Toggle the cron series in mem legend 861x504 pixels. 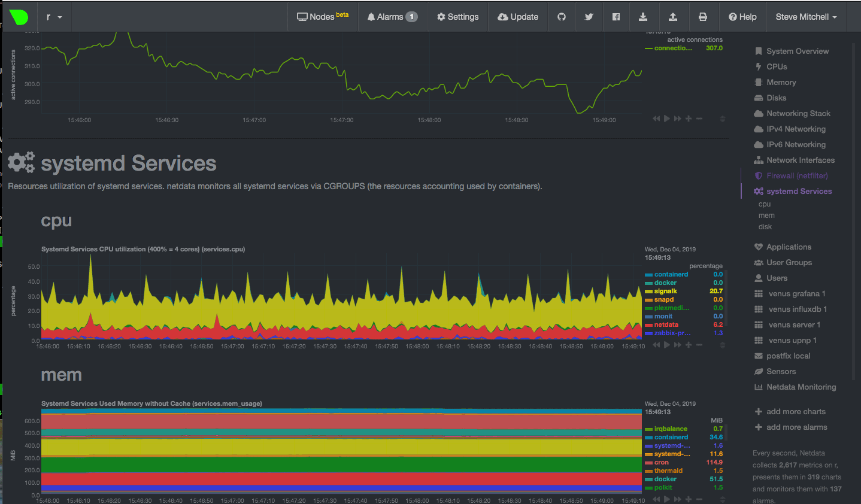tap(661, 462)
